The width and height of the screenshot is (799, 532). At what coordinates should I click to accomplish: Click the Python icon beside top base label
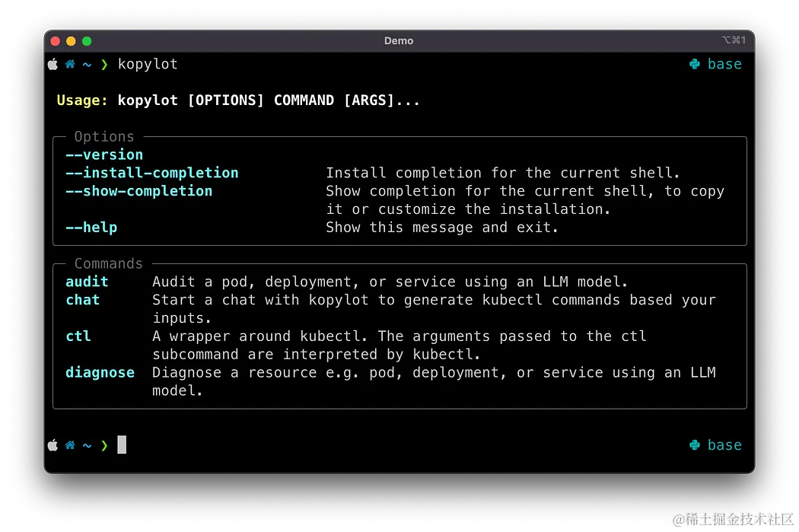pyautogui.click(x=695, y=64)
